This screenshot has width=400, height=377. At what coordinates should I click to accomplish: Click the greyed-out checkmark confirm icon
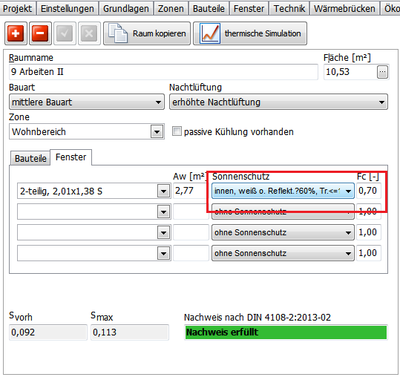pos(65,33)
